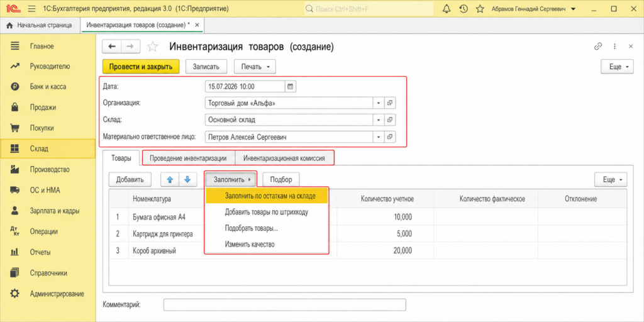Switch to Начальная страница tab

click(39, 25)
